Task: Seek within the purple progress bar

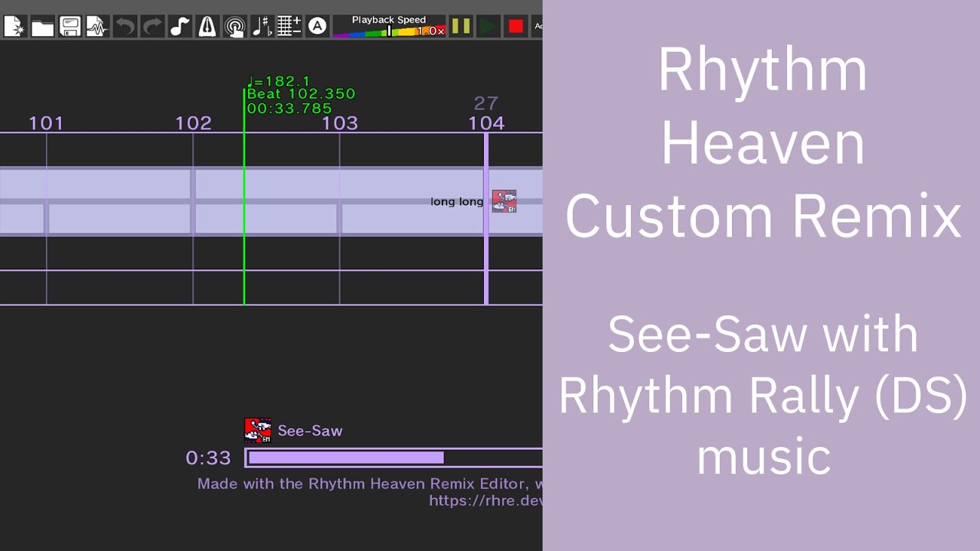Action: tap(394, 458)
